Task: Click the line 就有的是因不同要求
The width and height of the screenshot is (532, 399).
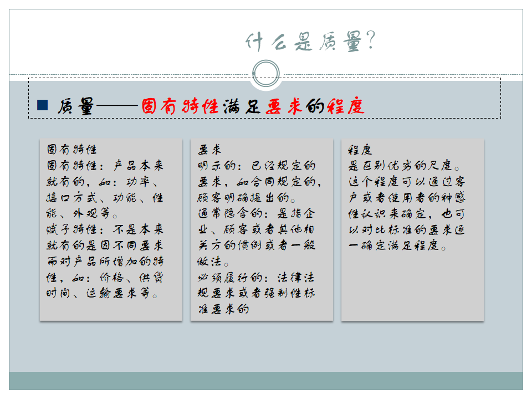Action: coord(105,245)
